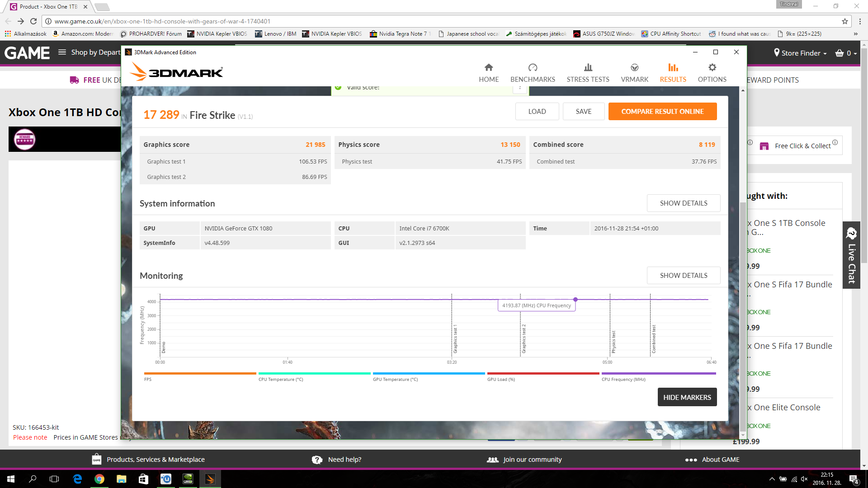Click the CPU frequency data point on graph
The image size is (868, 488).
[x=576, y=300]
